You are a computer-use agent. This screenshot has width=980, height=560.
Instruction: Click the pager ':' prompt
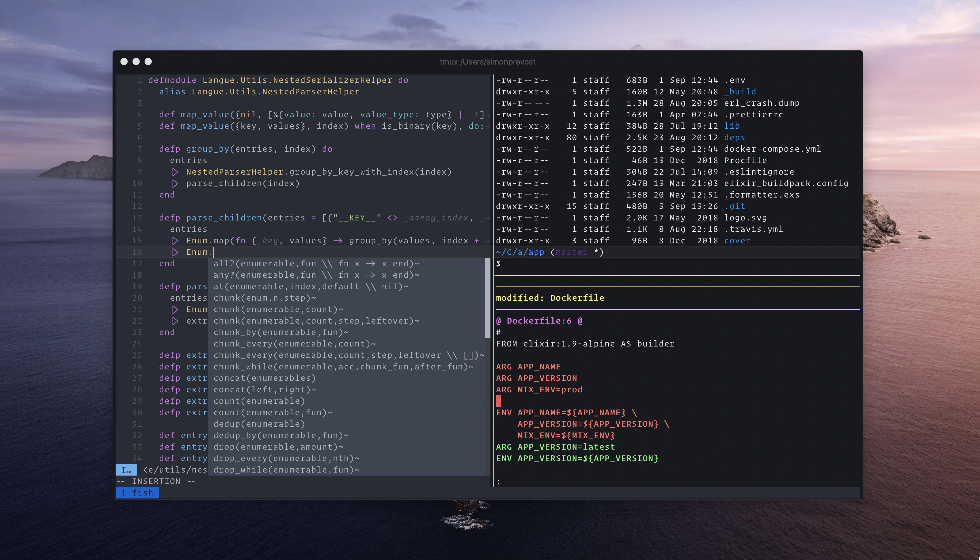click(x=499, y=482)
